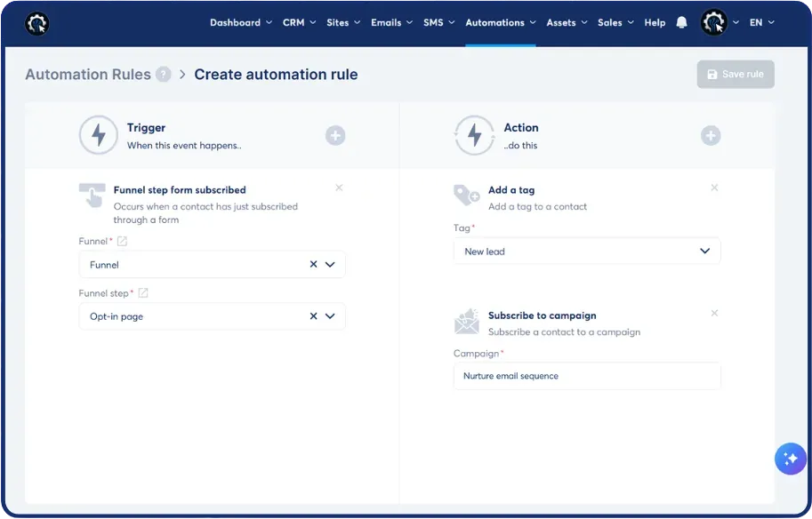Open the Sites menu

tap(343, 22)
